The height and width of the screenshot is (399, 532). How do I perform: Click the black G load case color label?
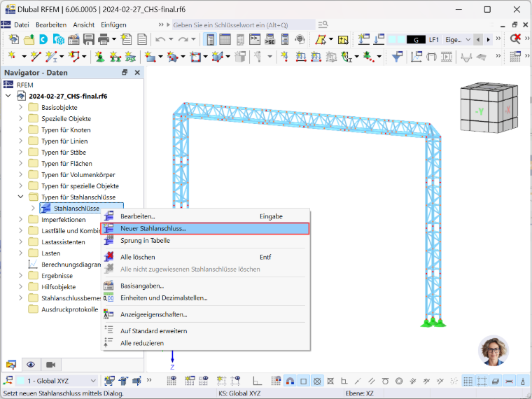(x=416, y=40)
